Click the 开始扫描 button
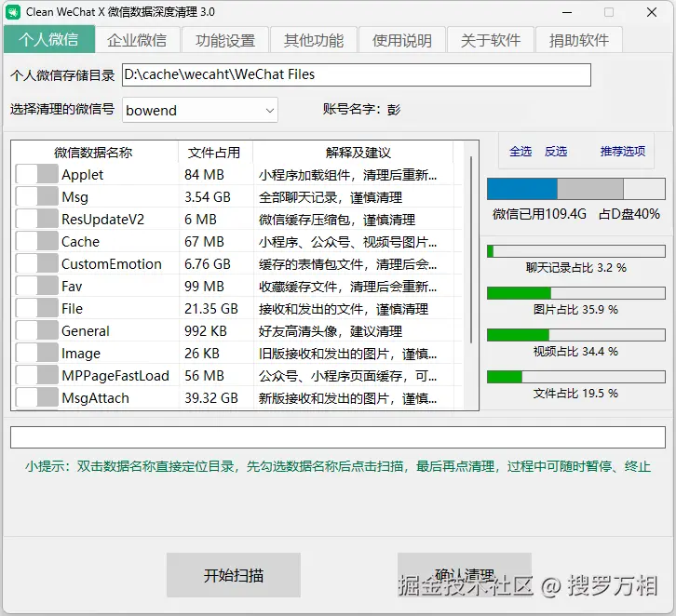Image resolution: width=676 pixels, height=616 pixels. [x=234, y=575]
